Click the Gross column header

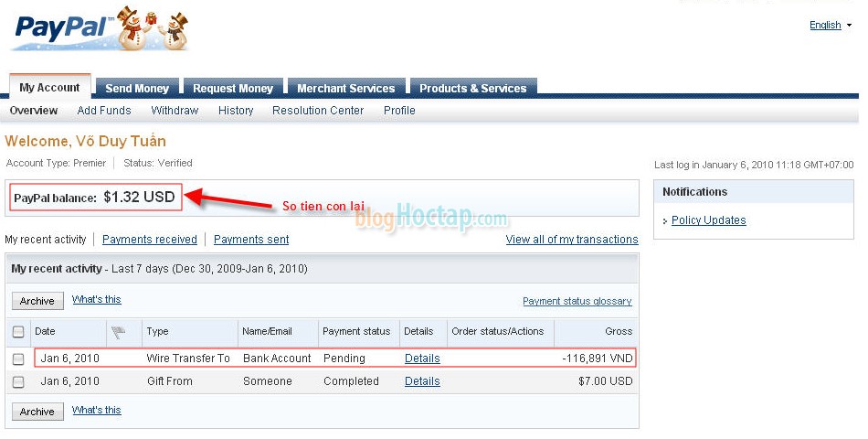point(619,331)
